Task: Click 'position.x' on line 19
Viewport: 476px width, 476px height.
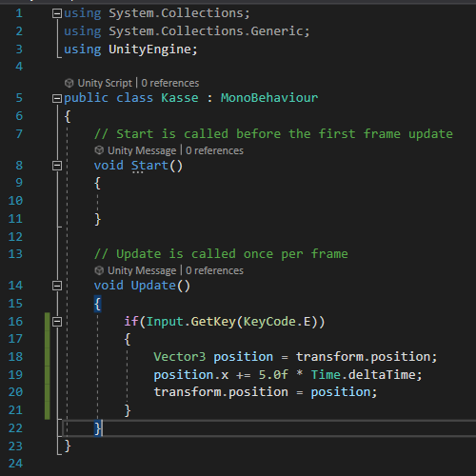Action: (x=191, y=375)
